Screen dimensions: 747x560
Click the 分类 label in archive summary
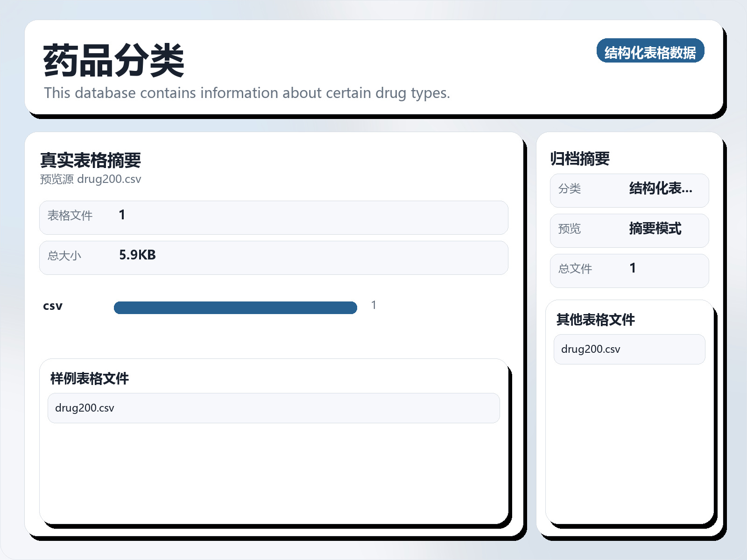[570, 189]
